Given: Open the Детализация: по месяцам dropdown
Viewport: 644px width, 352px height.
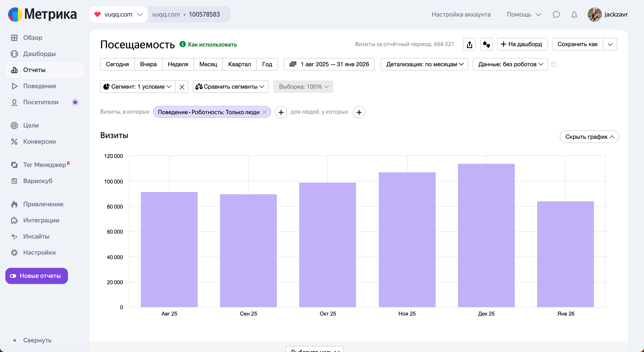Looking at the screenshot, I should [424, 64].
